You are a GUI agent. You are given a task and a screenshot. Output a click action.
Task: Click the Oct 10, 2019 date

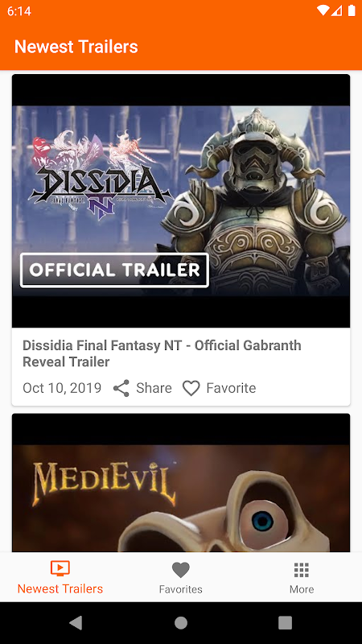tap(62, 388)
